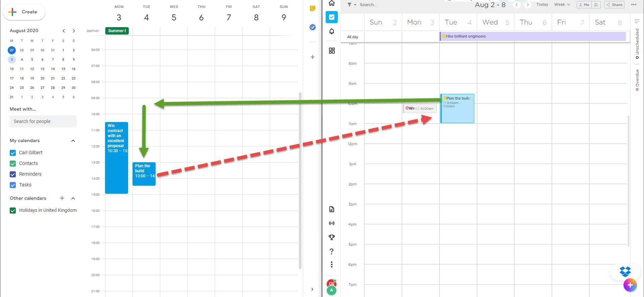This screenshot has width=644, height=297.
Task: Select the Sat 8 column header in task calendar
Action: click(608, 22)
